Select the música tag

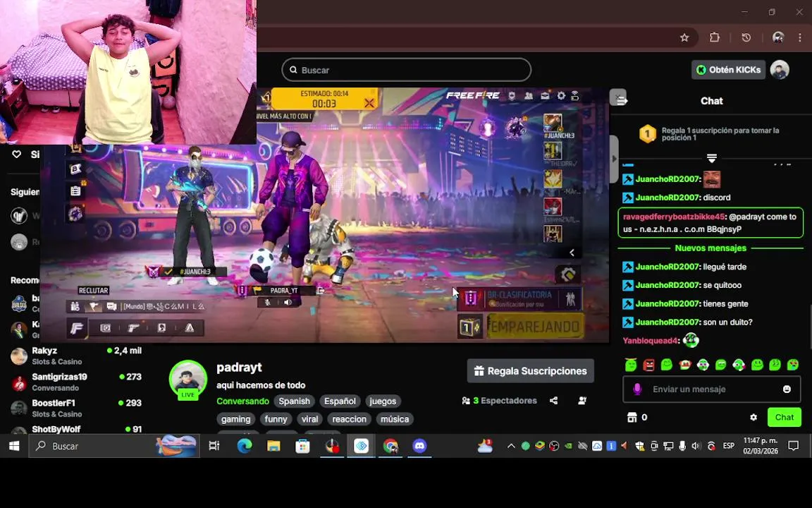[x=395, y=419]
